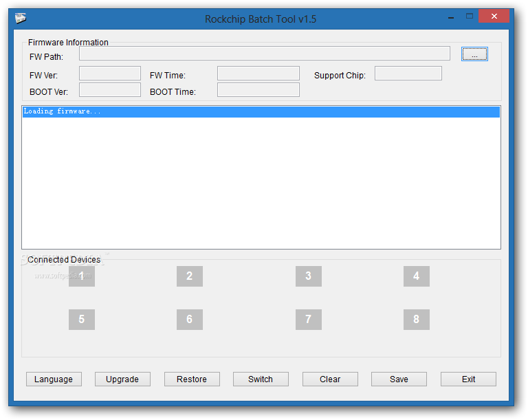Click the FW Time field
Screen dimensions: 528x420
258,73
